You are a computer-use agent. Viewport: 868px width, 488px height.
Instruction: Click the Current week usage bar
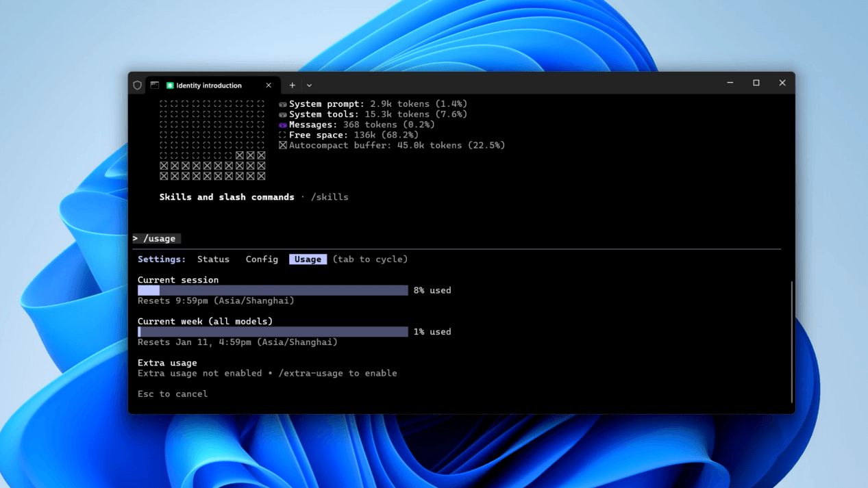(x=273, y=332)
